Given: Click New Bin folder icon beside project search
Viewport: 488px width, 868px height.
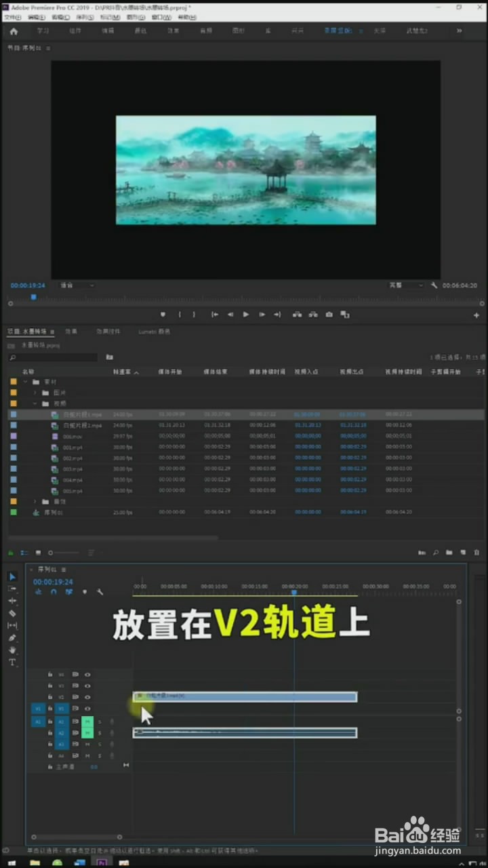Looking at the screenshot, I should tap(110, 357).
